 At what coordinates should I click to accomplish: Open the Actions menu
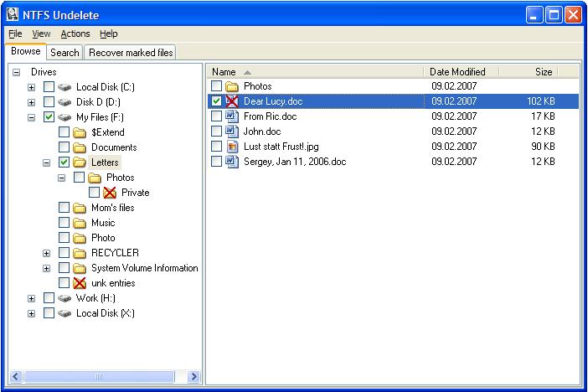(x=75, y=34)
